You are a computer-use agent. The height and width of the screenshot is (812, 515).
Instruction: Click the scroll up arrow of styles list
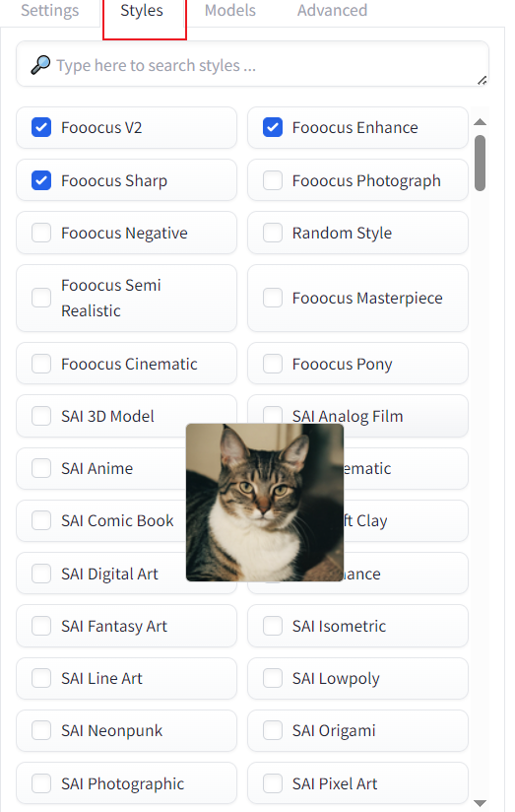click(480, 121)
